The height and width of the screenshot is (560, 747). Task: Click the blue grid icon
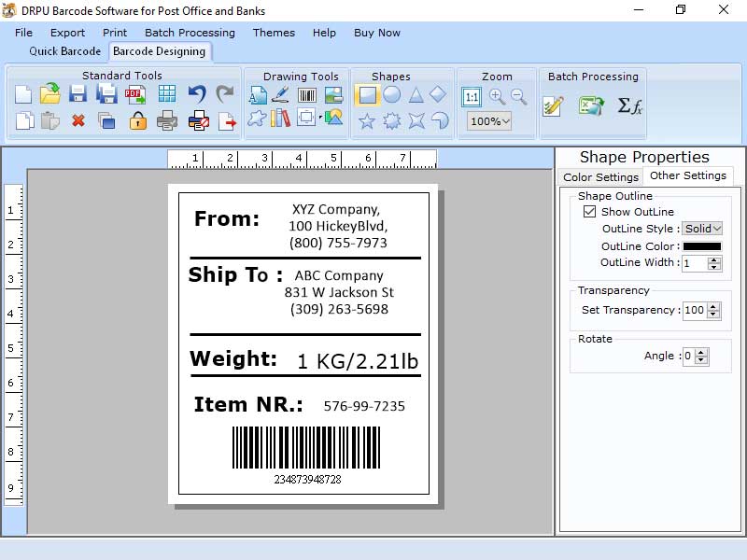[167, 93]
